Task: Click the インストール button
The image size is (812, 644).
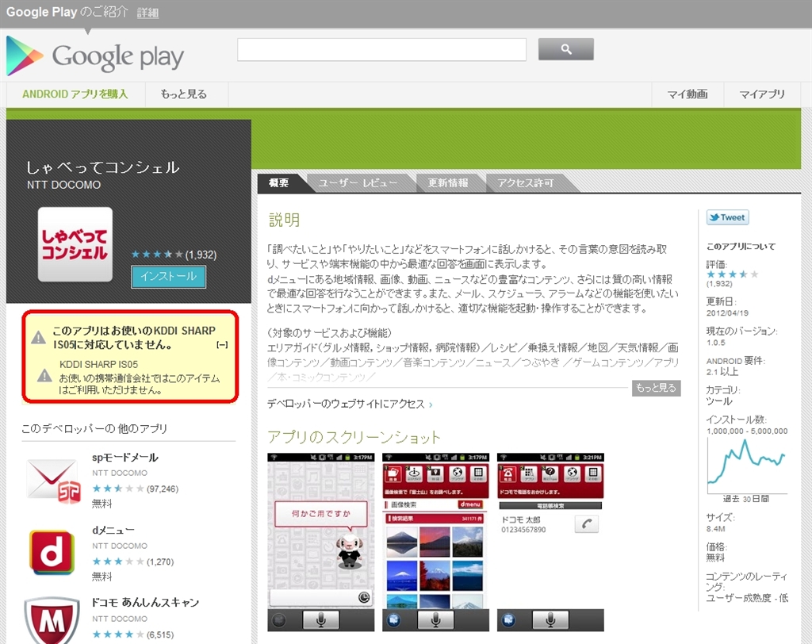Action: pyautogui.click(x=168, y=277)
